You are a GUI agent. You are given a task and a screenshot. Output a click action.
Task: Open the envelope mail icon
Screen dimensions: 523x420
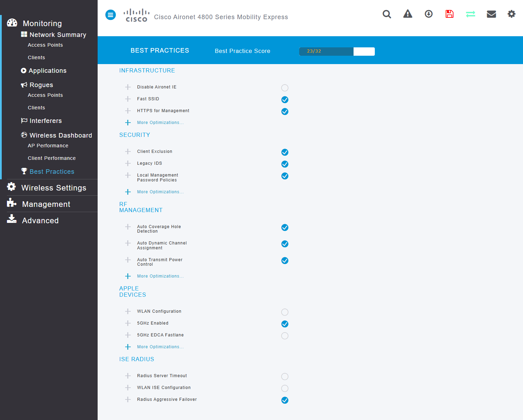click(x=491, y=14)
